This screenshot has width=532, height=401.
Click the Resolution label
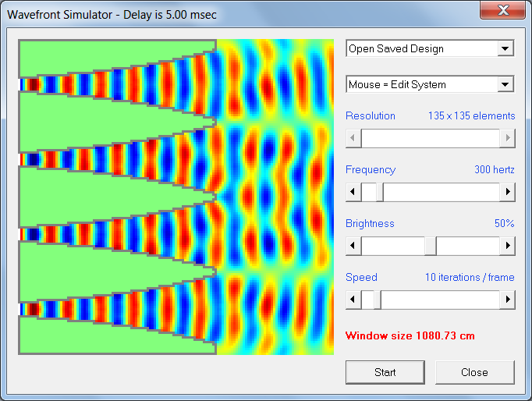(371, 115)
